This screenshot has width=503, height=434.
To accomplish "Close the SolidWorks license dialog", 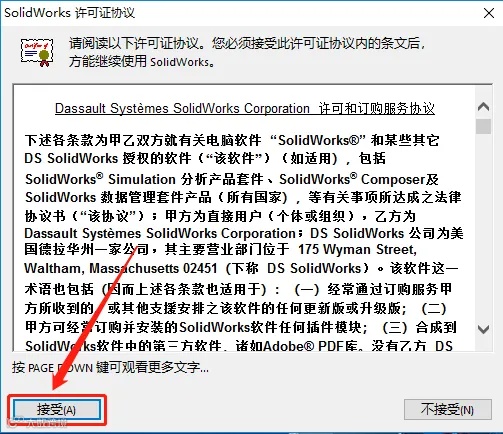I will (x=489, y=13).
